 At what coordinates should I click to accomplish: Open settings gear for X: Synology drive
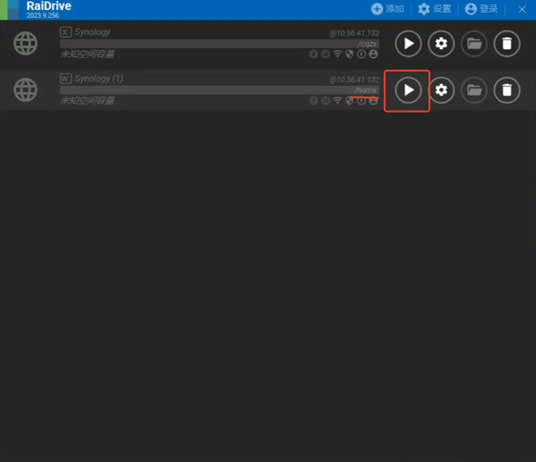(x=441, y=44)
